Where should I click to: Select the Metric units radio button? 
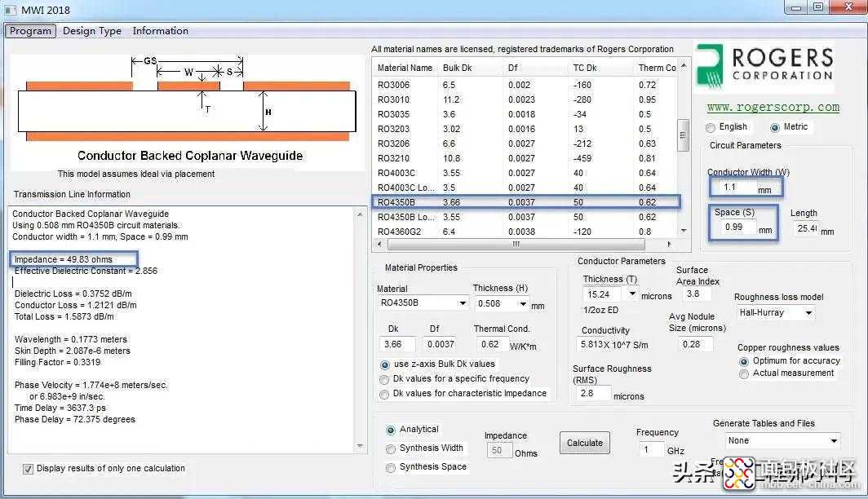(775, 128)
